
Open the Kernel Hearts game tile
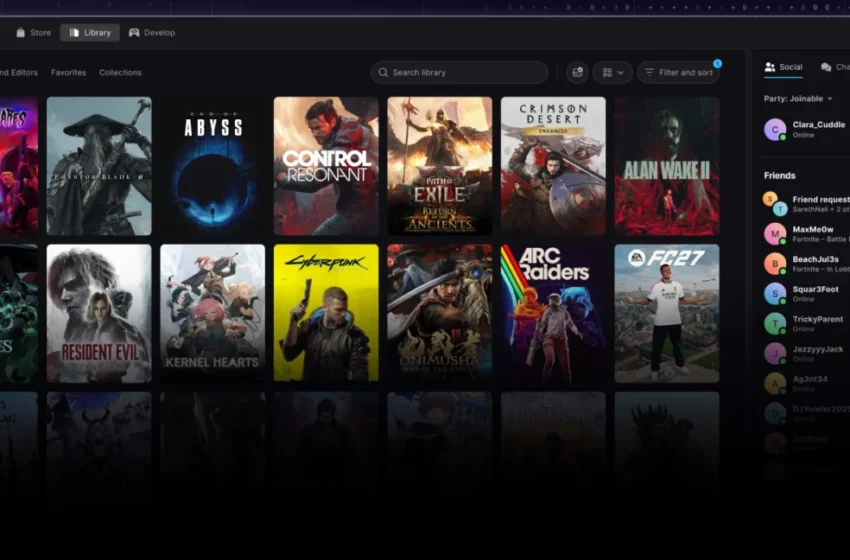click(x=212, y=313)
